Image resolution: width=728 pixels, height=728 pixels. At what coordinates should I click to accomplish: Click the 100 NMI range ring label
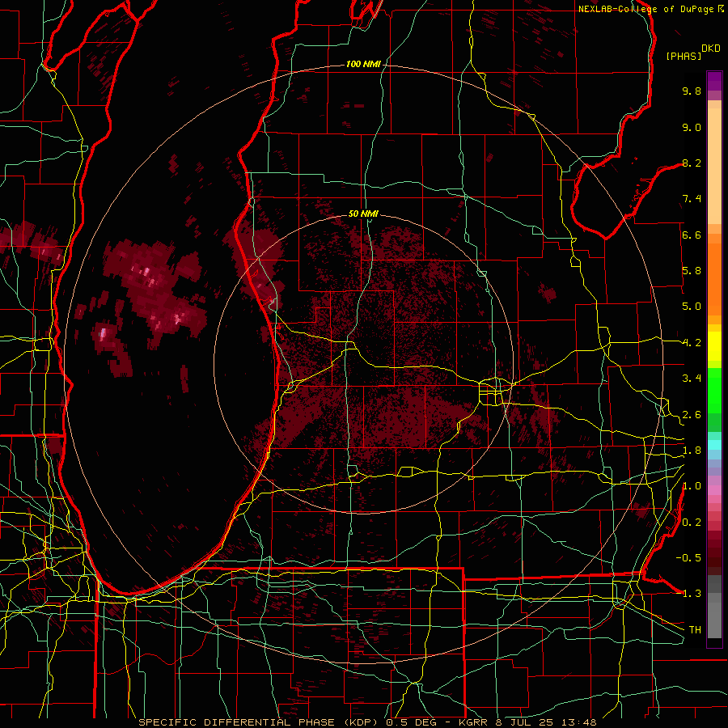[363, 64]
